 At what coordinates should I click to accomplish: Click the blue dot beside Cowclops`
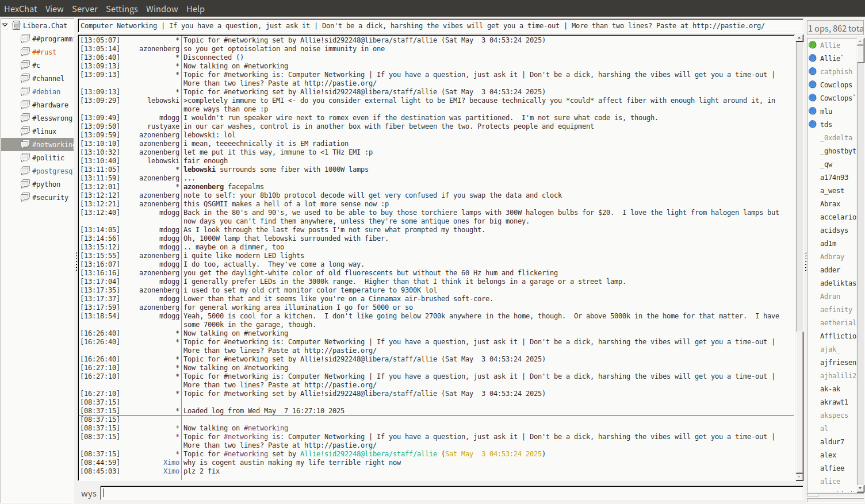(x=813, y=98)
